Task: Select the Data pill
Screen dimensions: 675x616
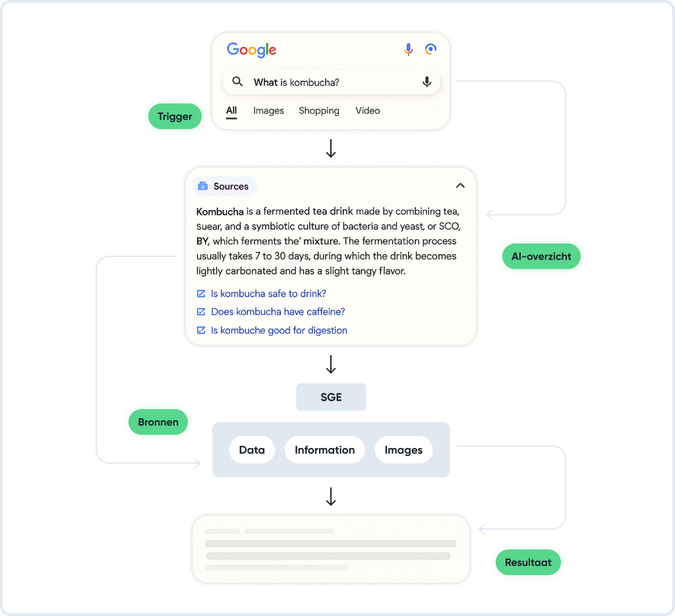Action: (252, 450)
